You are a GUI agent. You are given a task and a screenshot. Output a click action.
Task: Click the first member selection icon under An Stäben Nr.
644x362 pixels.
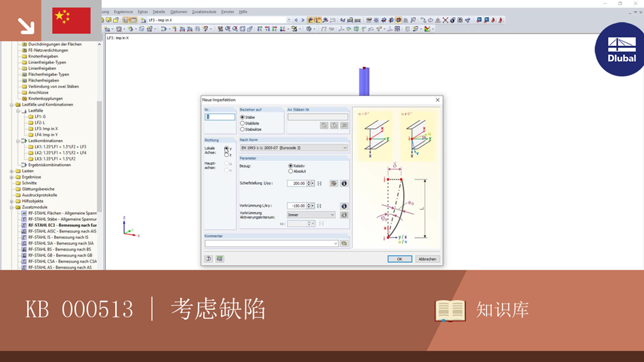pos(324,126)
